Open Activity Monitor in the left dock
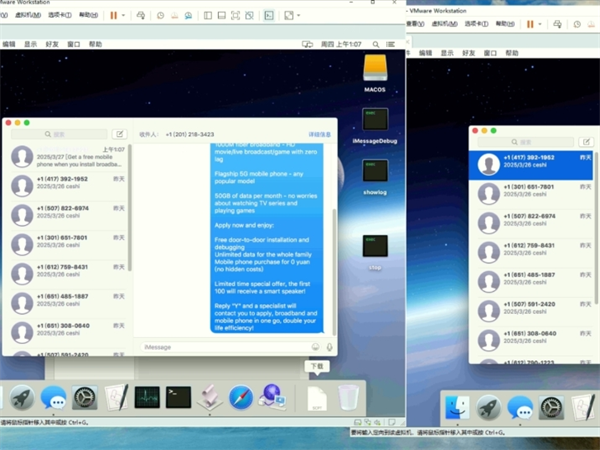600x450 pixels. (147, 398)
